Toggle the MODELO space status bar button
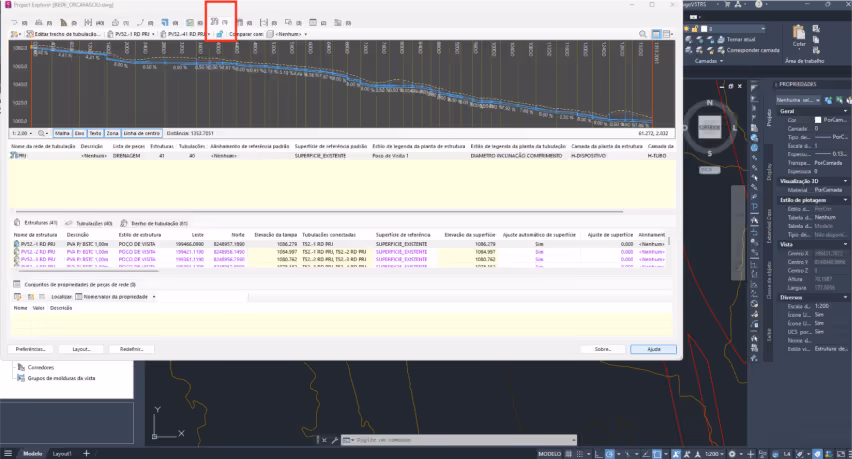 point(549,454)
